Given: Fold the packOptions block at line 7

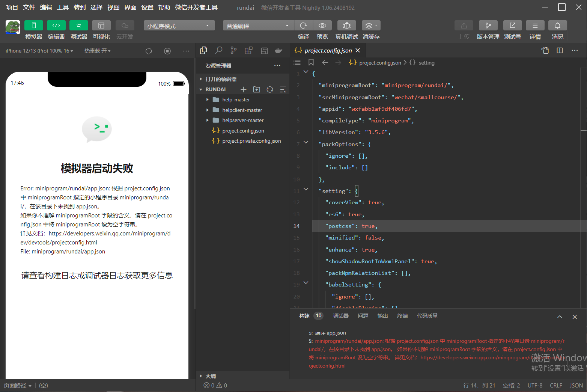Looking at the screenshot, I should pos(306,142).
